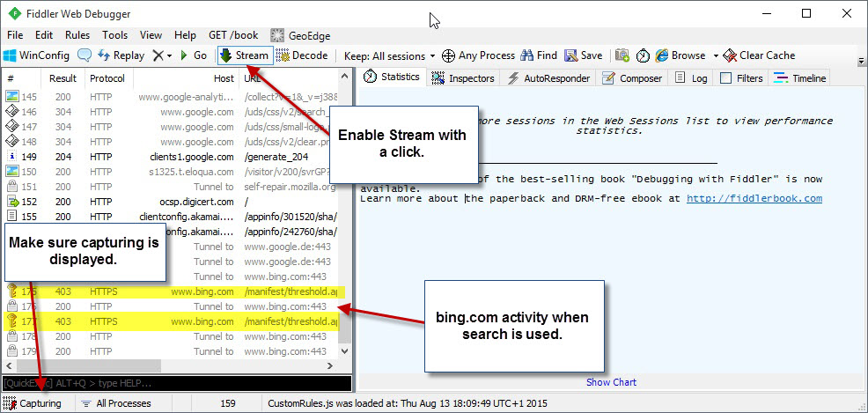
Task: Open the View menu
Action: (151, 35)
